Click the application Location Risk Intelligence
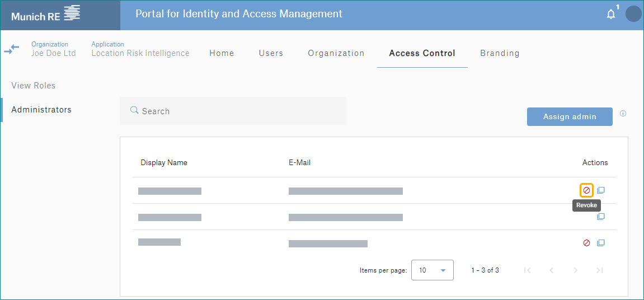This screenshot has height=300, width=644. point(140,53)
